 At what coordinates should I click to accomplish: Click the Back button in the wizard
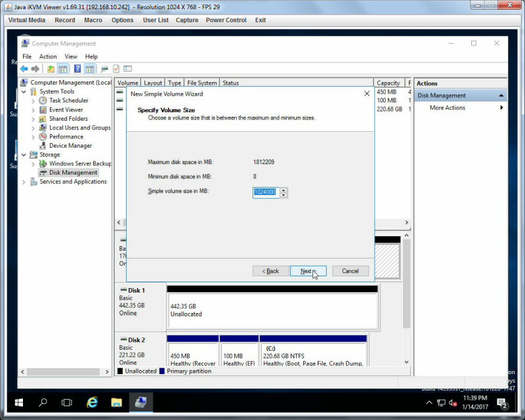point(270,271)
